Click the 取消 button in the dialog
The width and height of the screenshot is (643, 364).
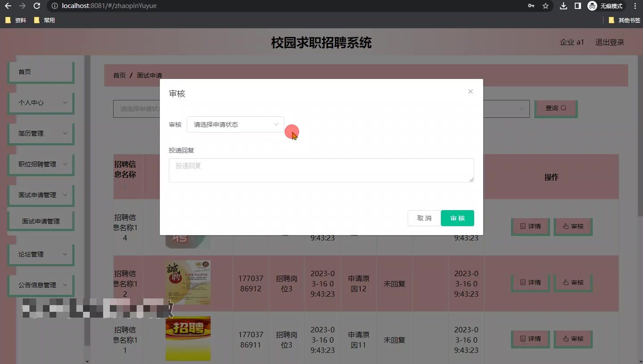424,218
